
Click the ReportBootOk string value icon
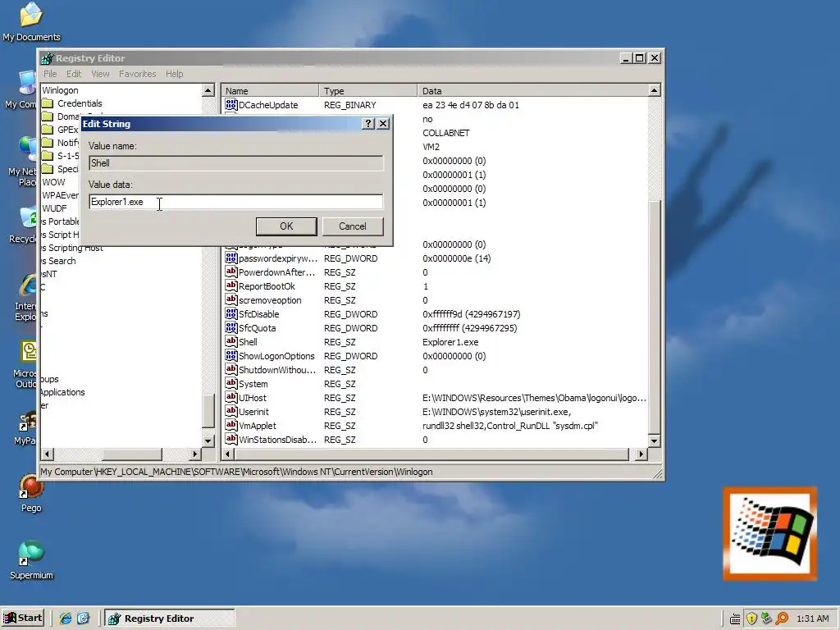point(231,285)
